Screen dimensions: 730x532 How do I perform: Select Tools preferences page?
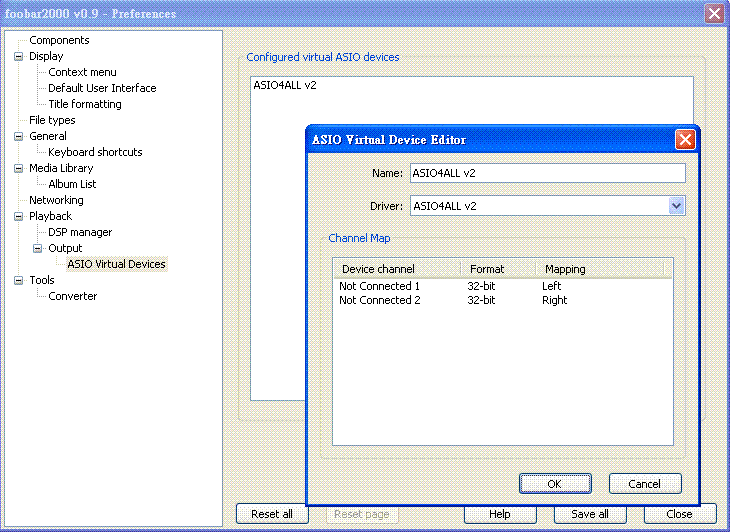42,280
